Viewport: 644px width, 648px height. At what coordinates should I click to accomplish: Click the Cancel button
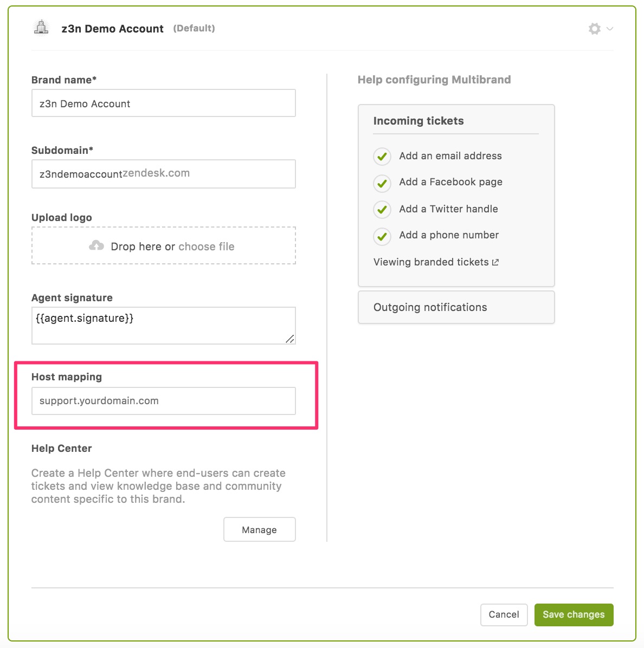(504, 614)
